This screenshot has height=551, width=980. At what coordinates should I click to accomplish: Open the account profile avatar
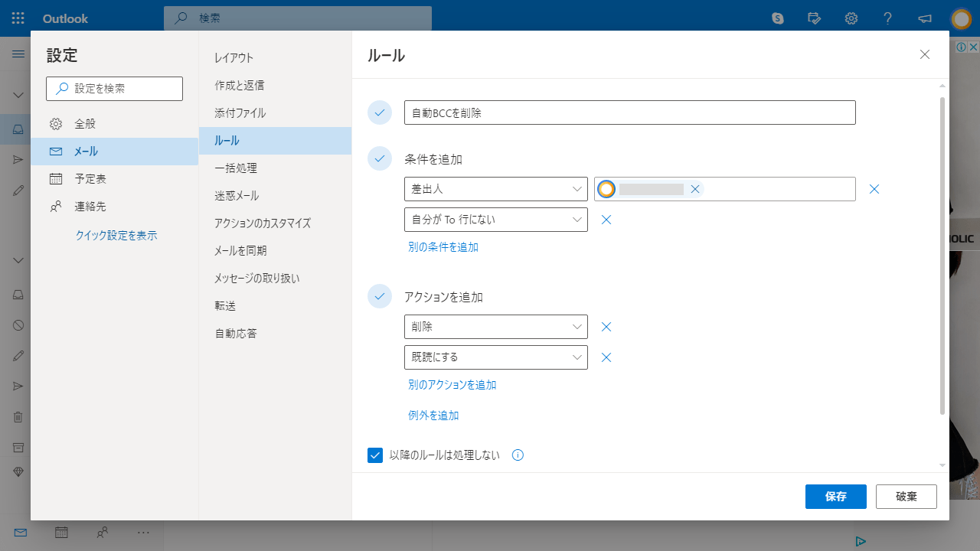(x=961, y=18)
